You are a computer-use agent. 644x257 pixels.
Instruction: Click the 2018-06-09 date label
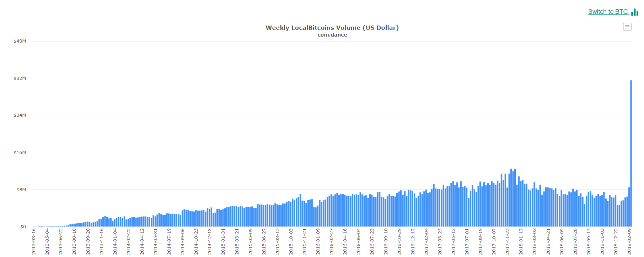pos(562,241)
